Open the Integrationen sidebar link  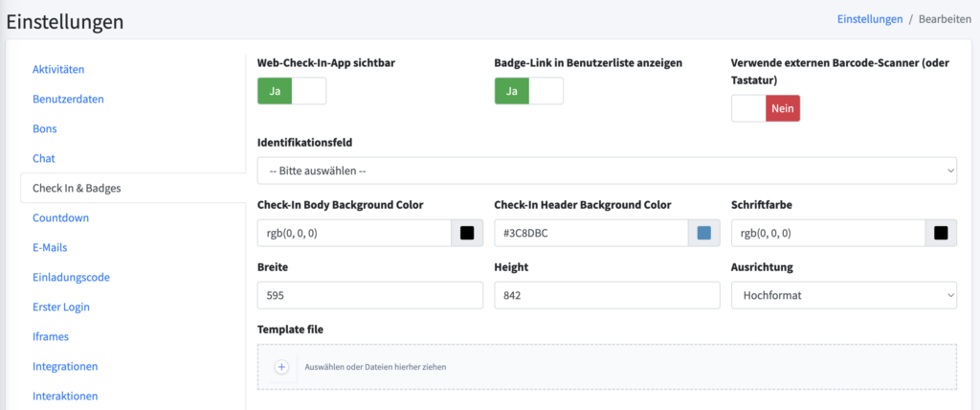point(65,366)
